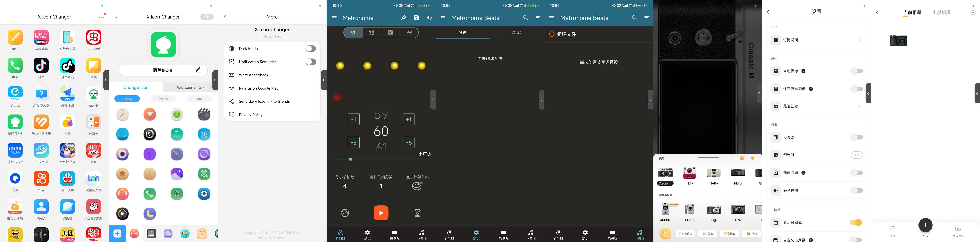The height and width of the screenshot is (242, 980).
Task: Click the round plus import button
Action: click(925, 225)
